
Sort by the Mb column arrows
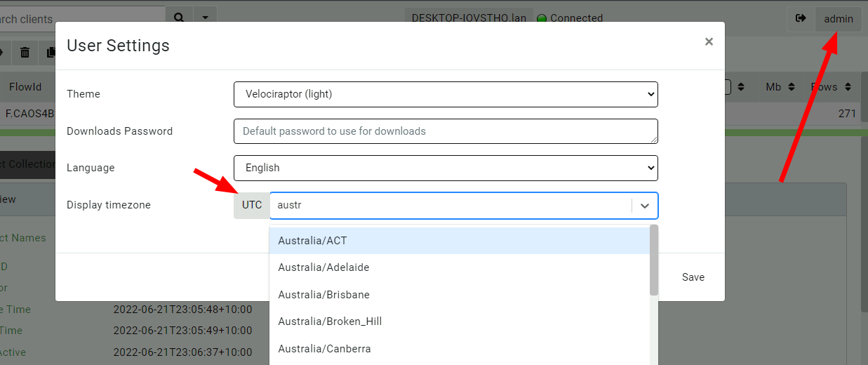click(792, 87)
